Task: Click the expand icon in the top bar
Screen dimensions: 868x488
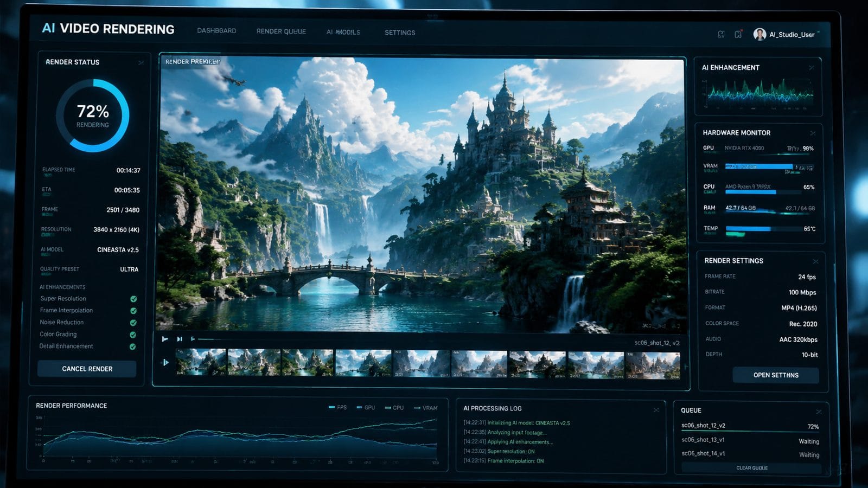Action: [721, 34]
